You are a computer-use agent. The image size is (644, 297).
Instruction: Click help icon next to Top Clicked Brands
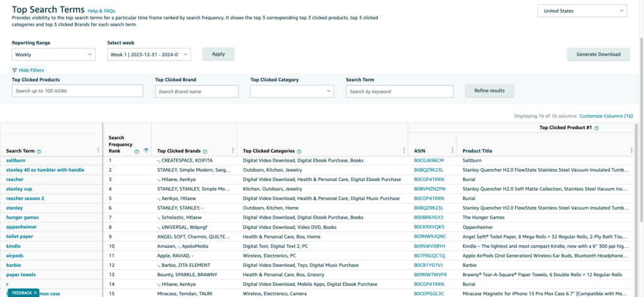pyautogui.click(x=205, y=151)
